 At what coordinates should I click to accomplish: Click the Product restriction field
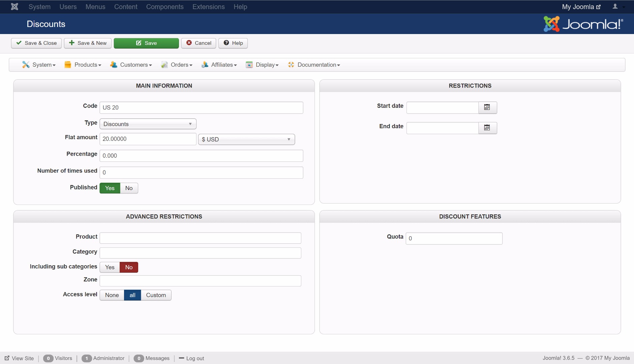(200, 238)
